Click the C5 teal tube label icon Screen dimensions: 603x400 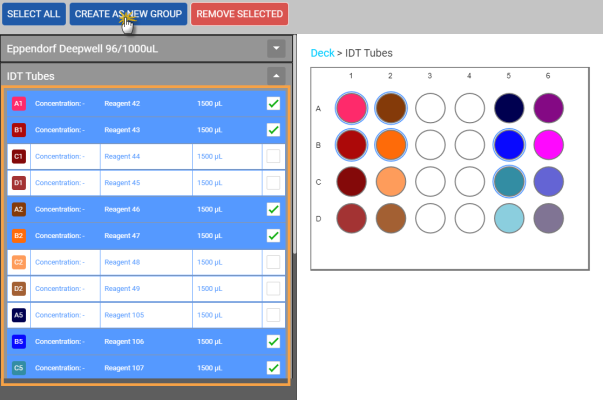pyautogui.click(x=18, y=368)
